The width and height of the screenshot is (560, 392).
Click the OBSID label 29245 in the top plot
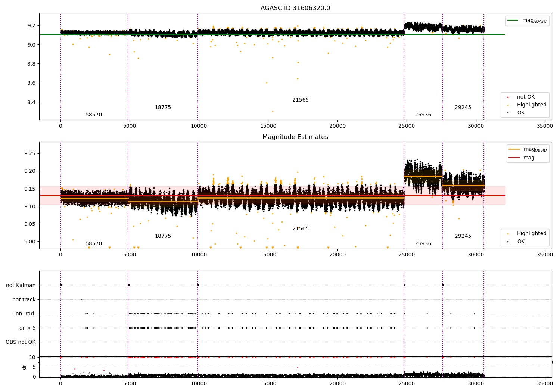(463, 108)
